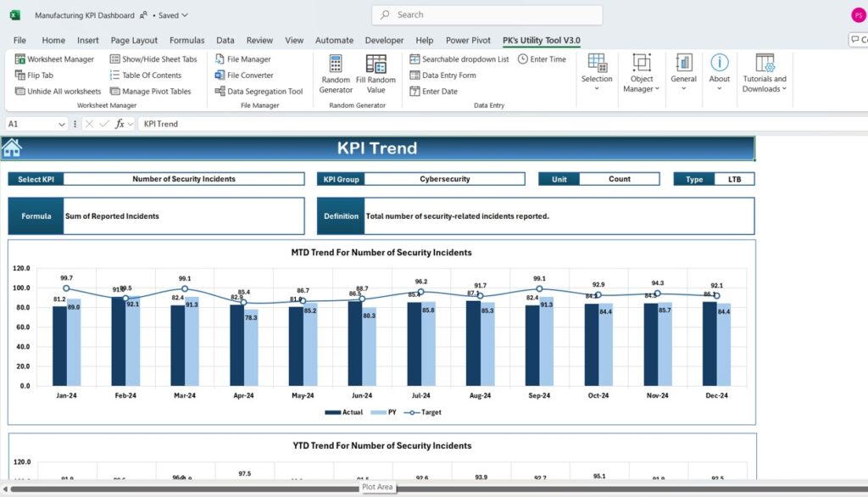Viewport: 868px width, 497px height.
Task: Open the Name Box dropdown arrow
Action: pyautogui.click(x=61, y=124)
